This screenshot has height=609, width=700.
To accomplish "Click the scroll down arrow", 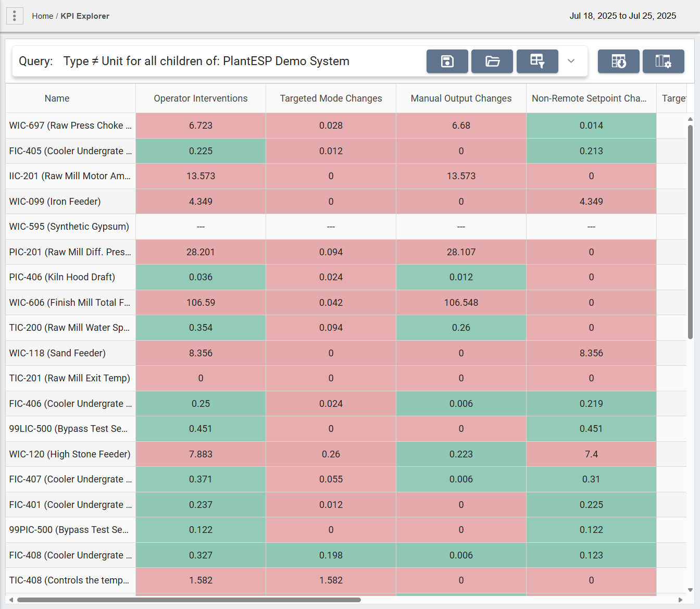I will [690, 590].
